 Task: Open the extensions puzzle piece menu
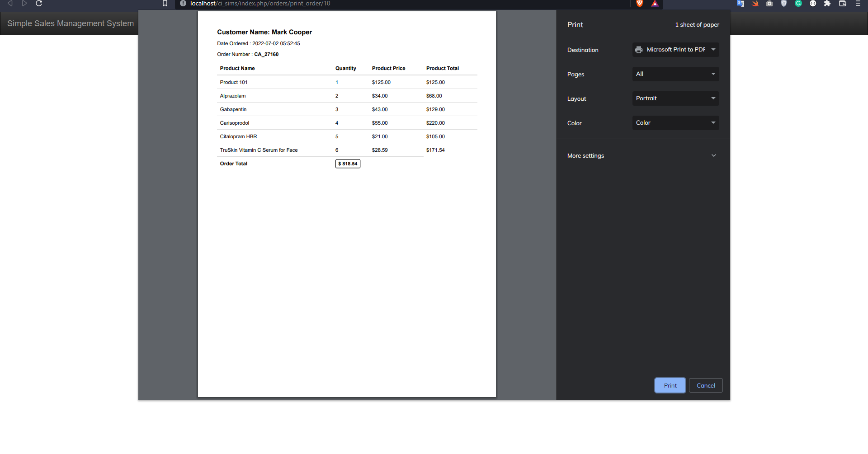click(827, 3)
